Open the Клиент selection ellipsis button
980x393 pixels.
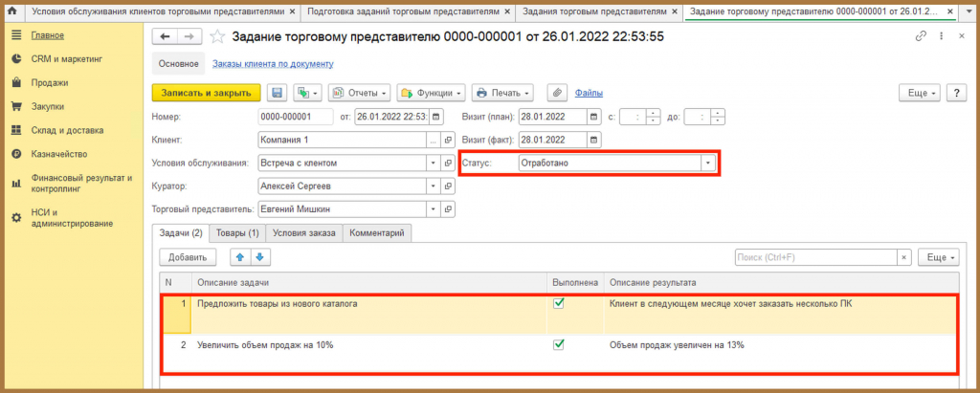pyautogui.click(x=434, y=140)
